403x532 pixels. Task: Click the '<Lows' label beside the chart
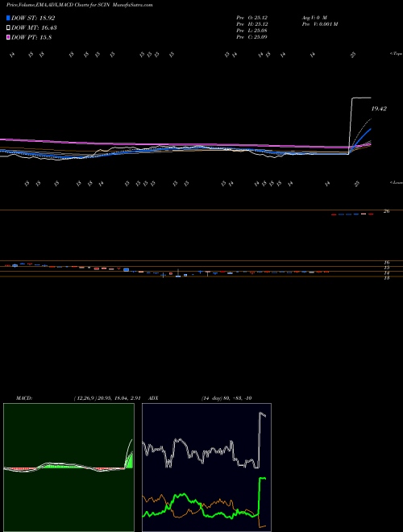tap(396, 182)
